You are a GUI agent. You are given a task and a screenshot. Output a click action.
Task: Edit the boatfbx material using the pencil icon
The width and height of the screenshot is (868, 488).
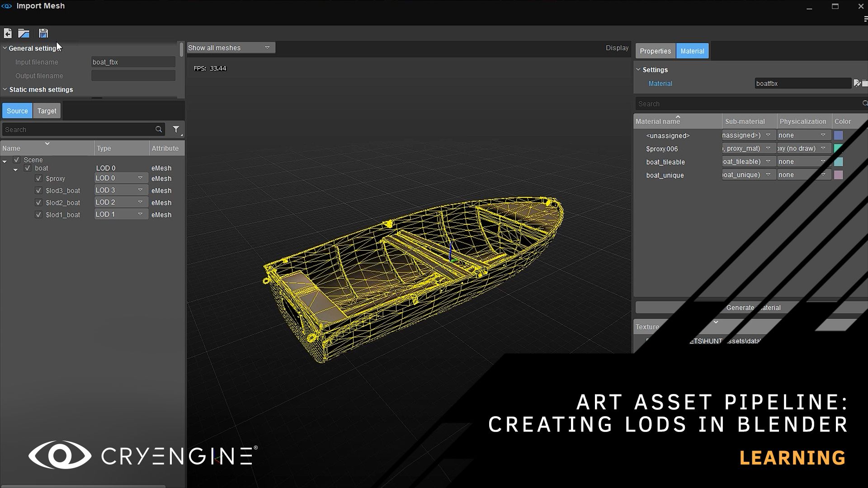pyautogui.click(x=858, y=83)
